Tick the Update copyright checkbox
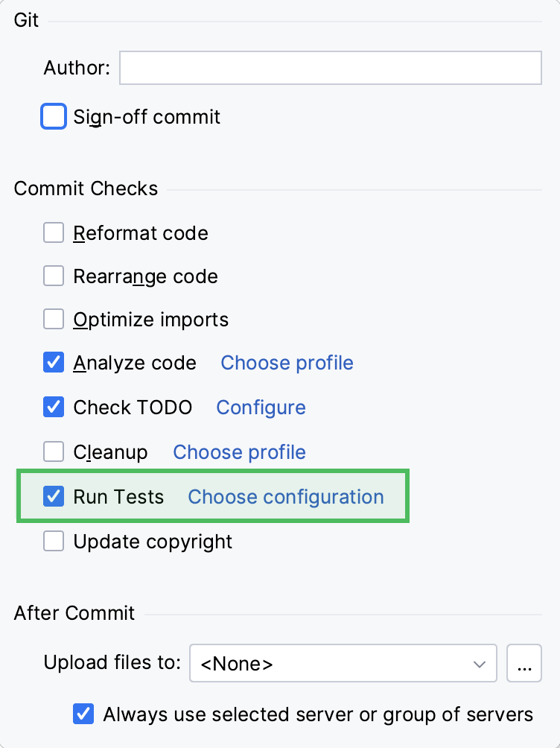The height and width of the screenshot is (748, 560). [x=54, y=542]
